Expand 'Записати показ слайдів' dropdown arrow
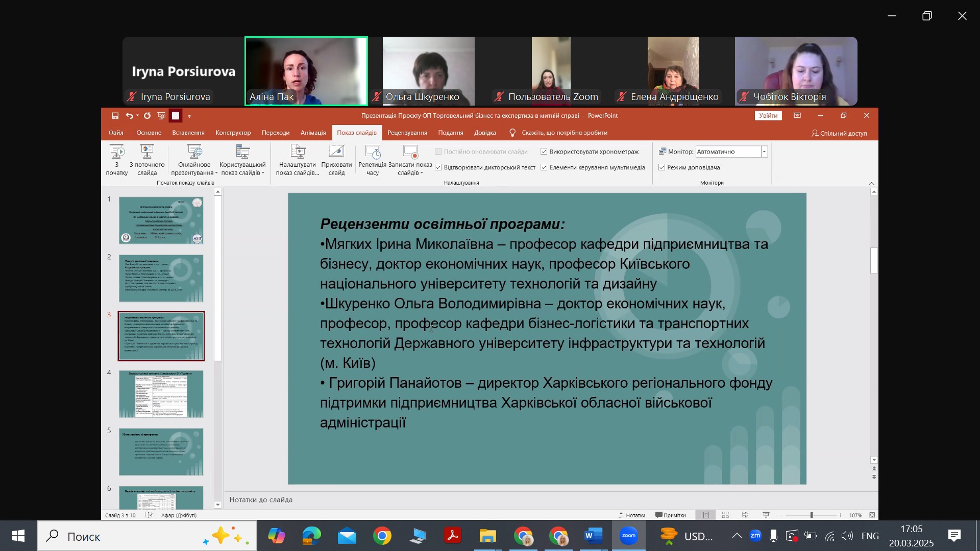The width and height of the screenshot is (980, 551). [x=422, y=173]
